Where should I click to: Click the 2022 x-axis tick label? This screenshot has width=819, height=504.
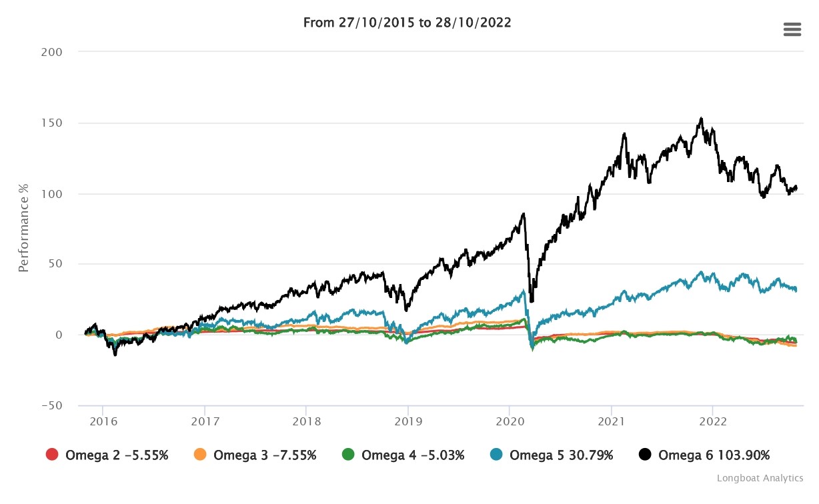[x=712, y=421]
